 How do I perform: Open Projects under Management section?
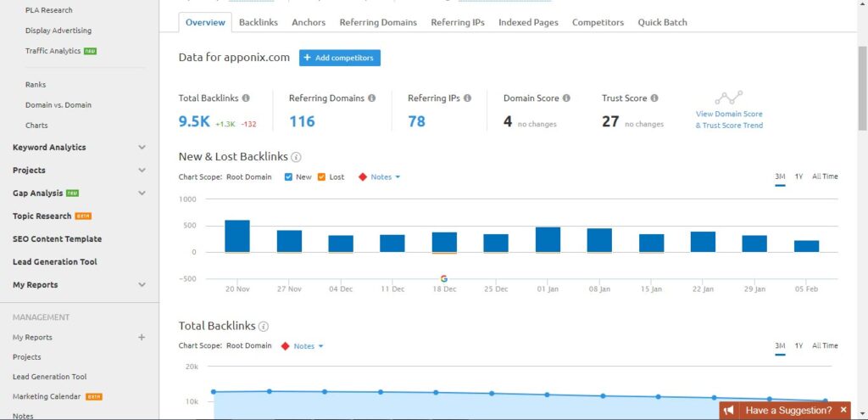(x=26, y=357)
